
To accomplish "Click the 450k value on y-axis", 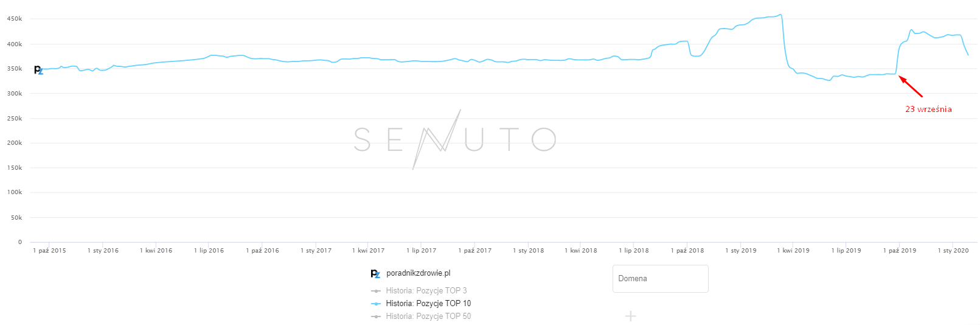I will pyautogui.click(x=15, y=19).
